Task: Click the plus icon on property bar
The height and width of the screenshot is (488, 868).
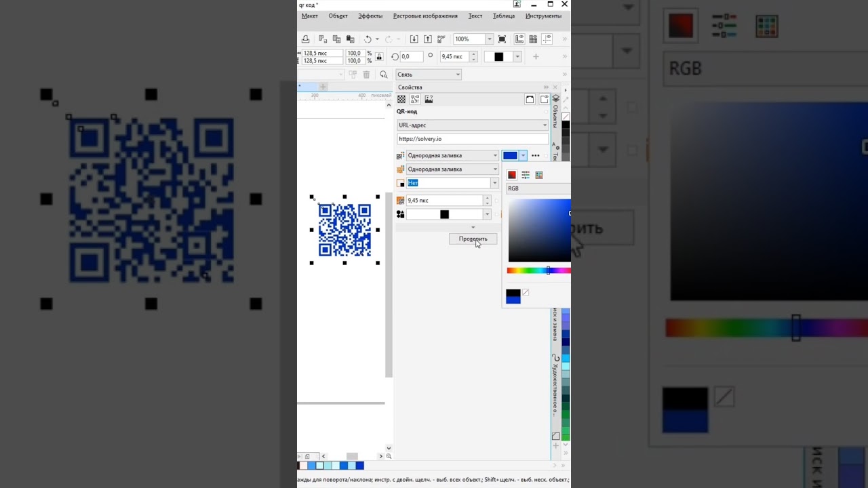Action: pyautogui.click(x=536, y=57)
